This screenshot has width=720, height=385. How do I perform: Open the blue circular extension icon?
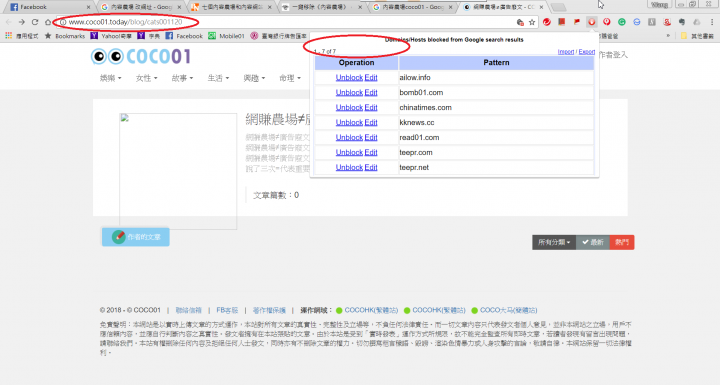pos(637,22)
